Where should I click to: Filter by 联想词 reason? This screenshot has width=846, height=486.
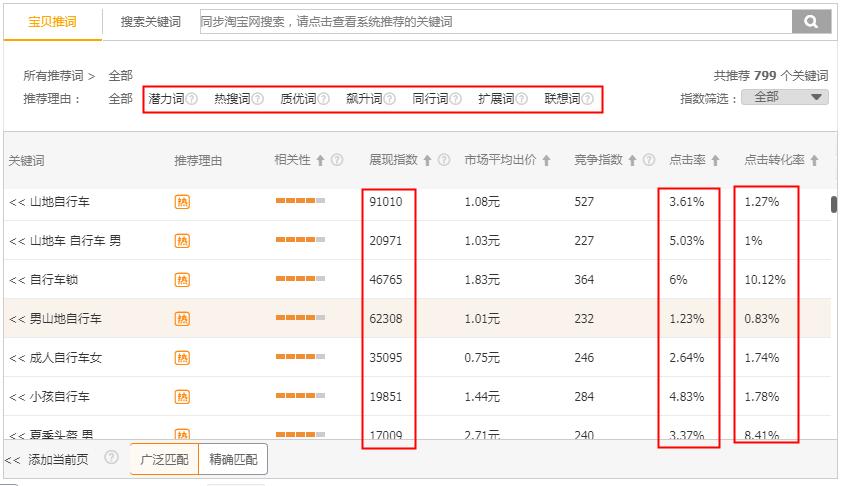pos(562,99)
